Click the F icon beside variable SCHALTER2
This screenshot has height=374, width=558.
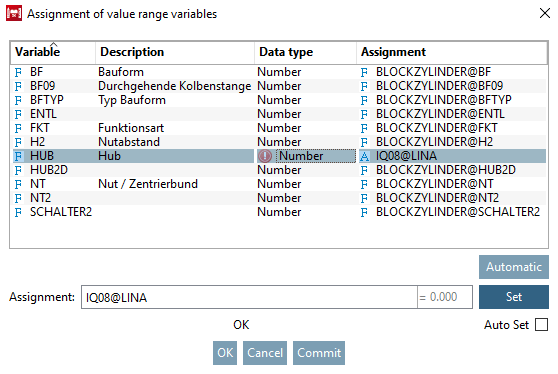click(x=18, y=213)
